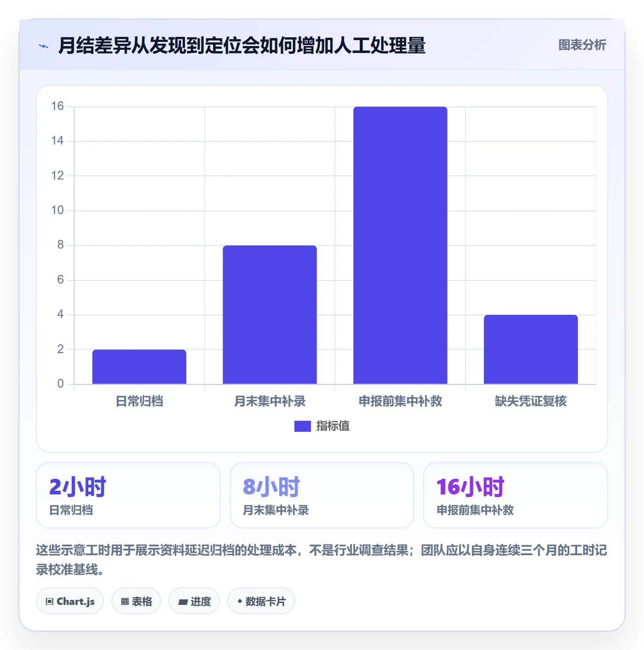Click the square icon in Chart.js chip
This screenshot has height=650, width=644.
(50, 602)
